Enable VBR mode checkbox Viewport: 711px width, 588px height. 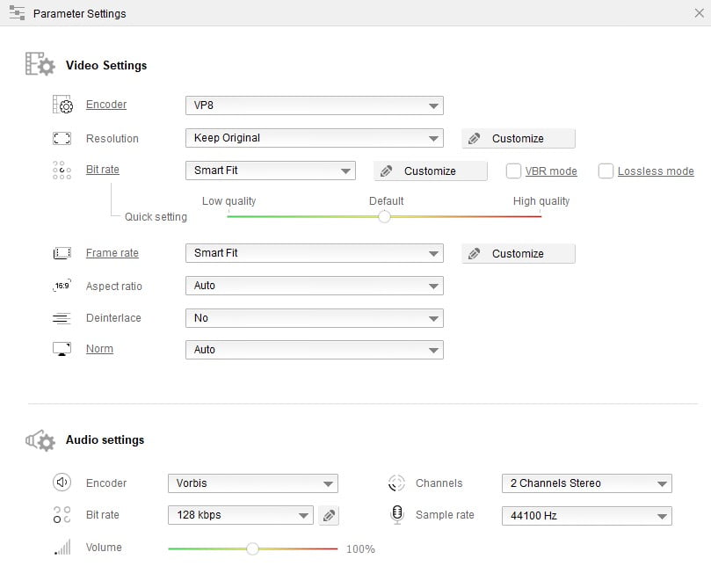[514, 171]
